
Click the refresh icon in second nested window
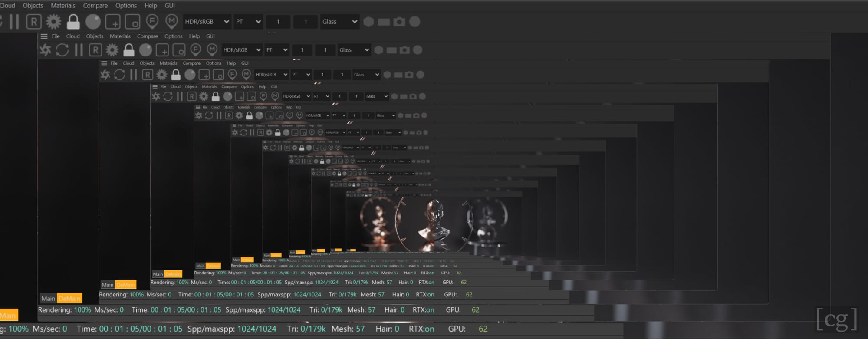pyautogui.click(x=62, y=50)
